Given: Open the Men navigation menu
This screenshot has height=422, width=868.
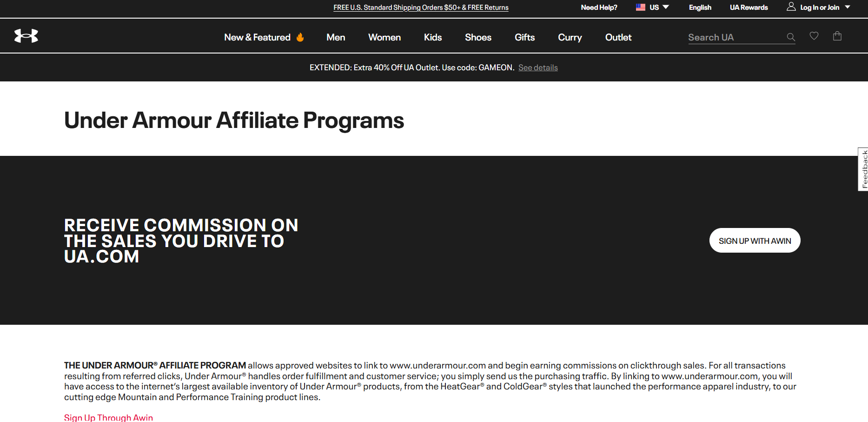Looking at the screenshot, I should click(x=336, y=37).
